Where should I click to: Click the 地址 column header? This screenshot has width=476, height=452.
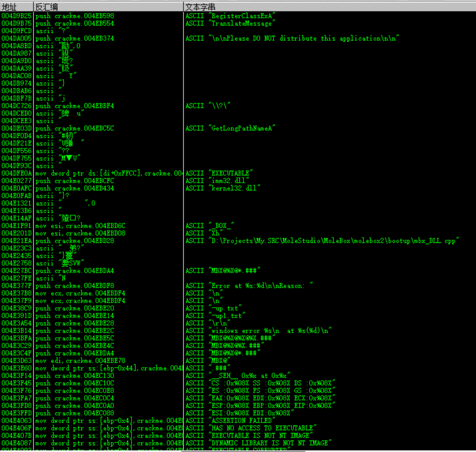[x=10, y=7]
